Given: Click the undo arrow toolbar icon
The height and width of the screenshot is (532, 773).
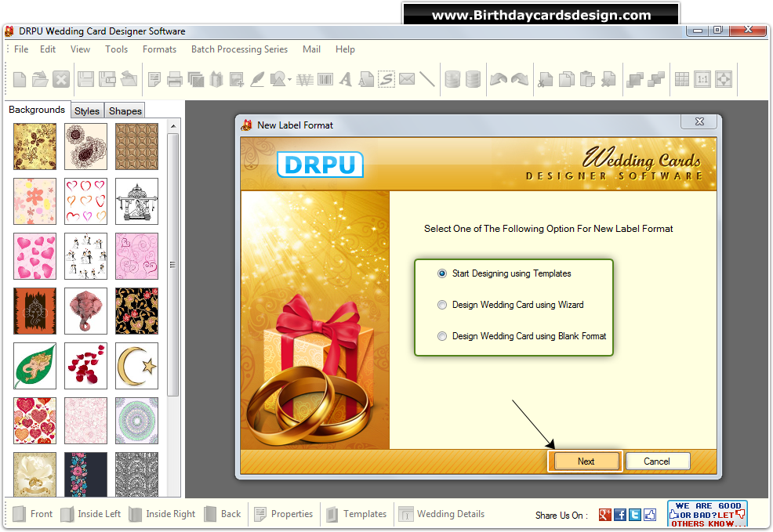Looking at the screenshot, I should pyautogui.click(x=499, y=79).
